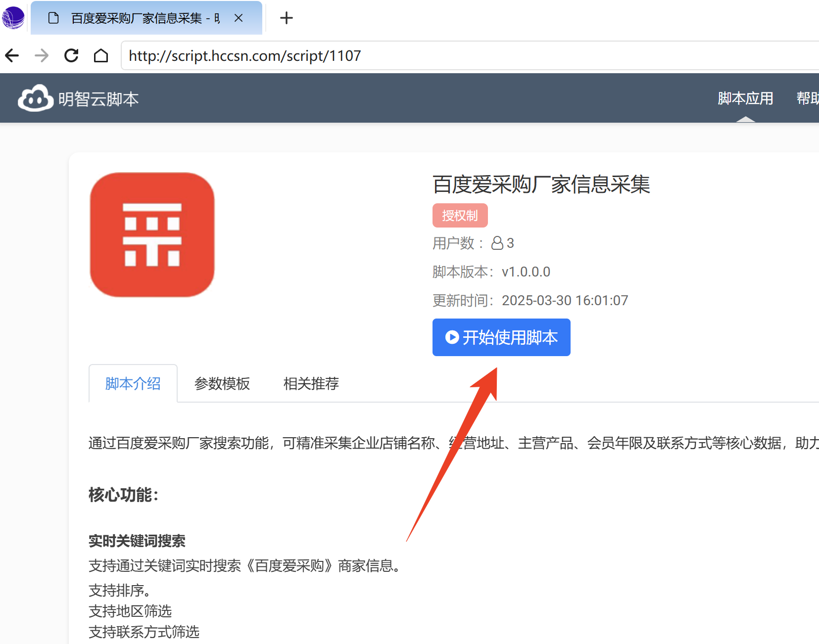Viewport: 819px width, 644px height.
Task: Click the sentence starting 支持通过关键词实时搜索
Action: (246, 565)
